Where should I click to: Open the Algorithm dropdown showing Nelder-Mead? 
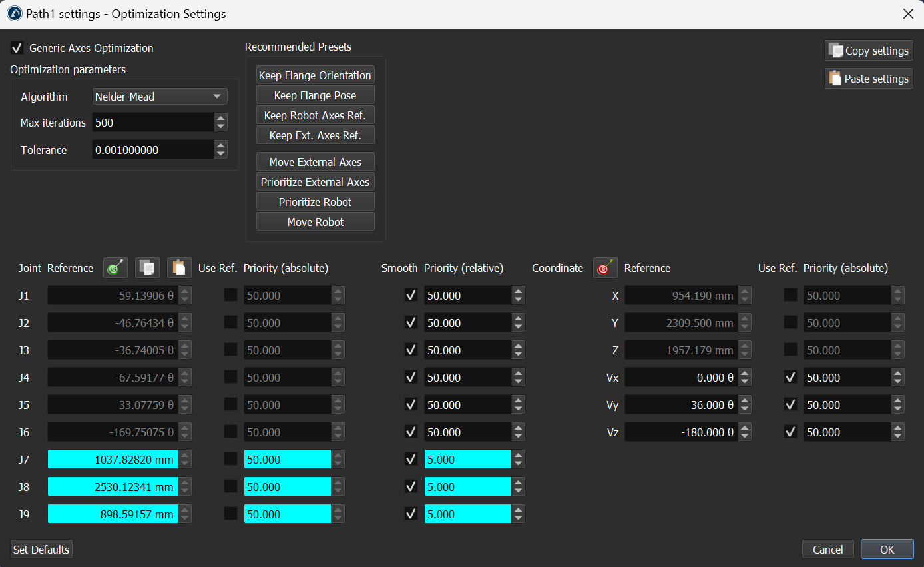160,97
